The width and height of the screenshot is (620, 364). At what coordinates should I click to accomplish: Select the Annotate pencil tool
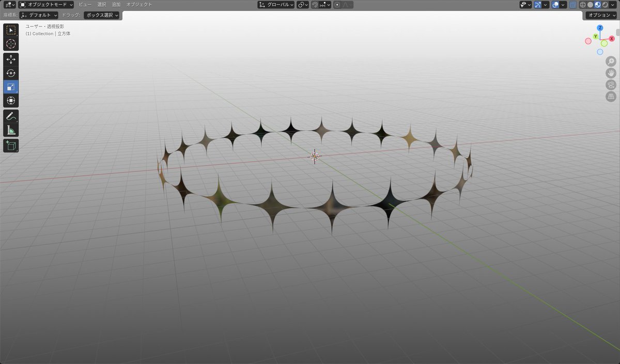pos(11,116)
